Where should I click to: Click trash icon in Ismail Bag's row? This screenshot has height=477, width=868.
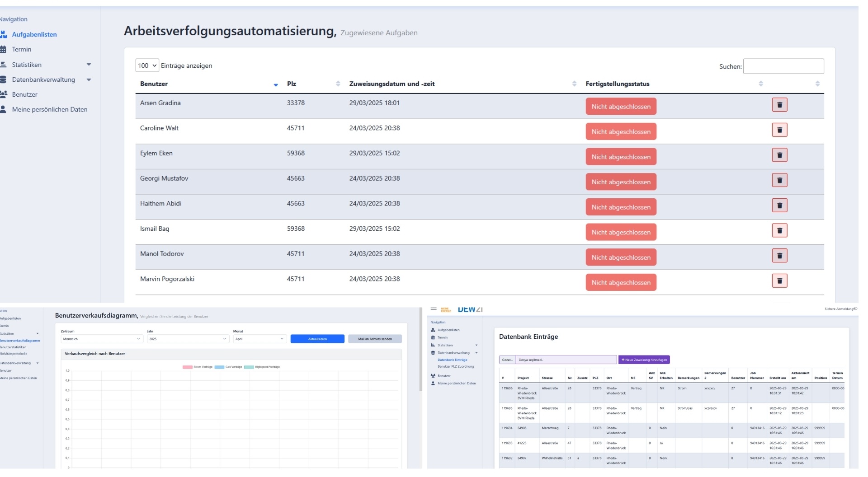[779, 230]
